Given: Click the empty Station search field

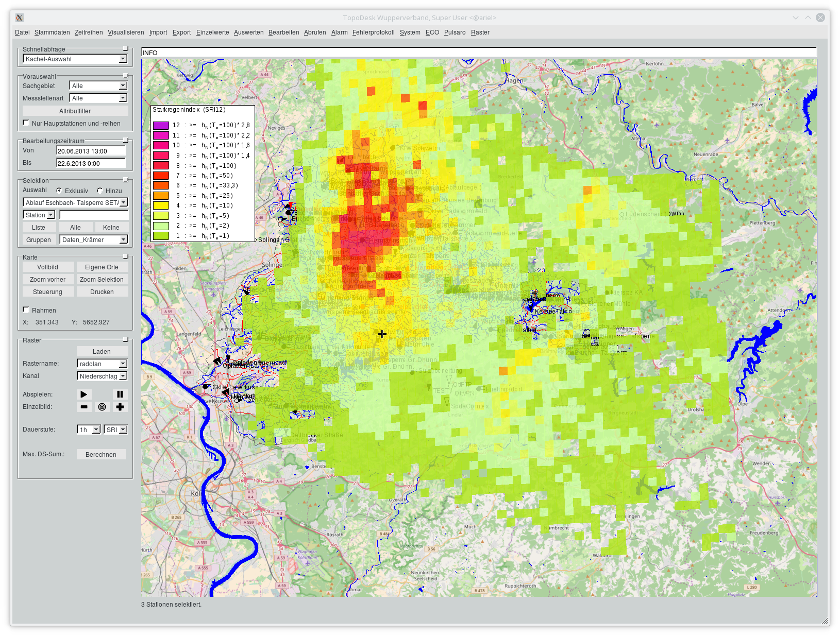Looking at the screenshot, I should click(94, 215).
